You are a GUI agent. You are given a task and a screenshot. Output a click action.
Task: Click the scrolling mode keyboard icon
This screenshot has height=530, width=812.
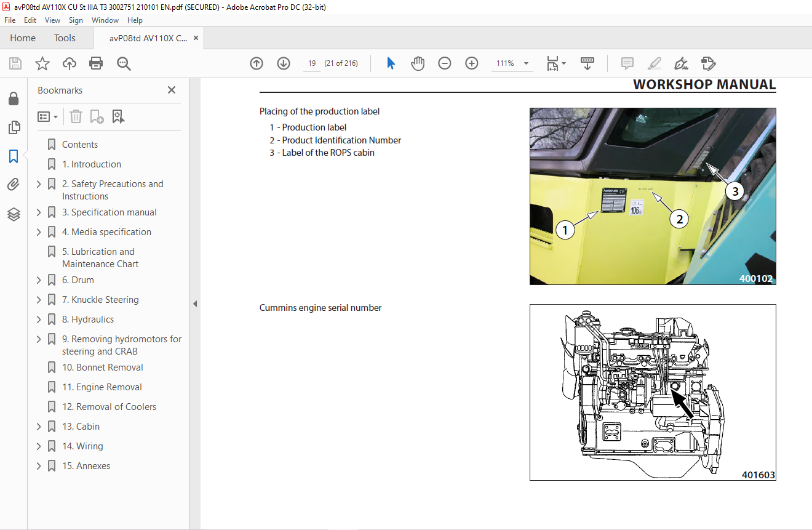tap(587, 63)
